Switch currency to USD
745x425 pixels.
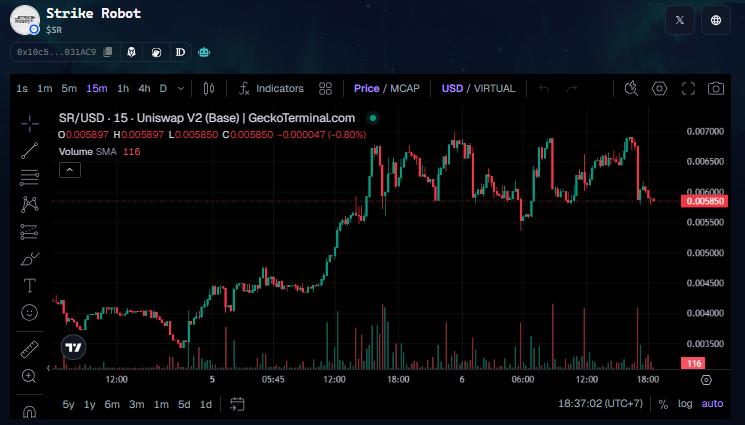452,88
